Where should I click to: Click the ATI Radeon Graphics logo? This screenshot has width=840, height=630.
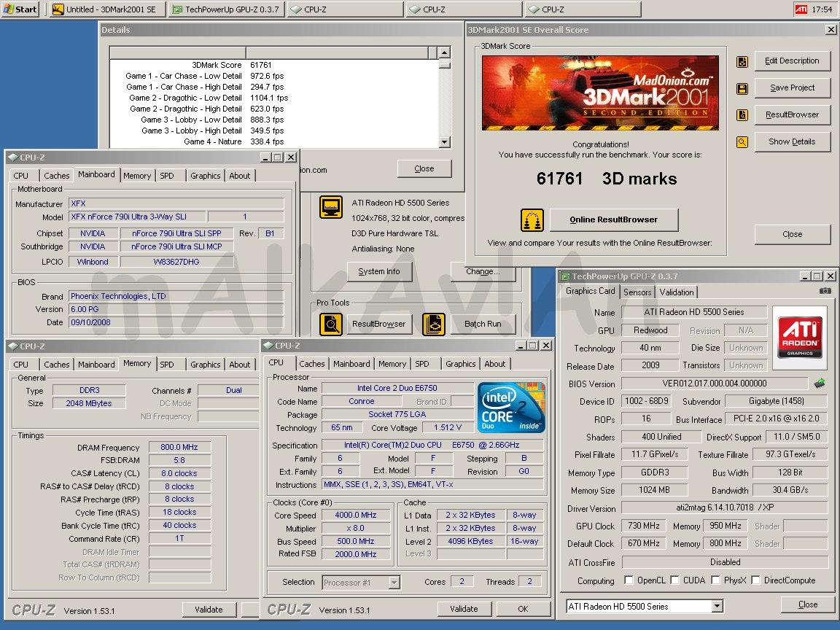799,338
